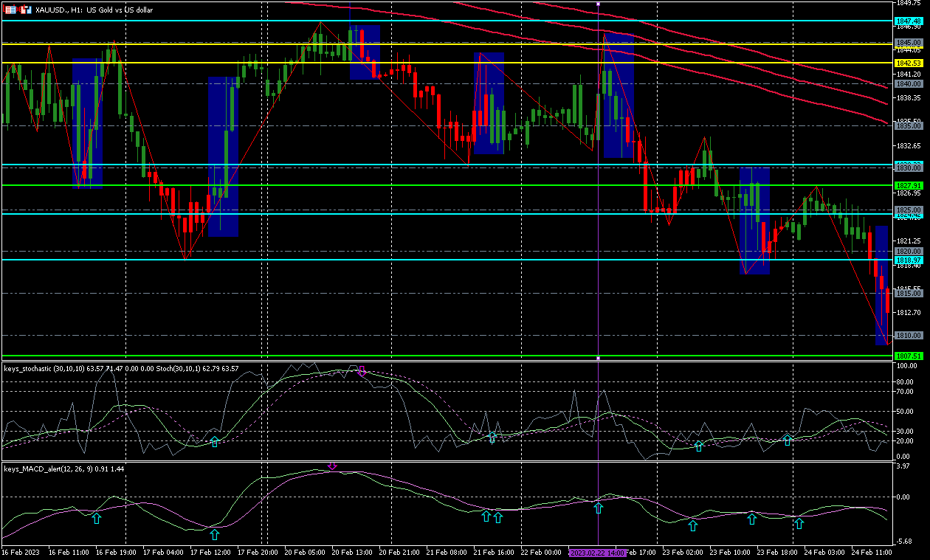The width and height of the screenshot is (930, 560).
Task: Click the gray 1820.00 price tag
Action: (909, 252)
